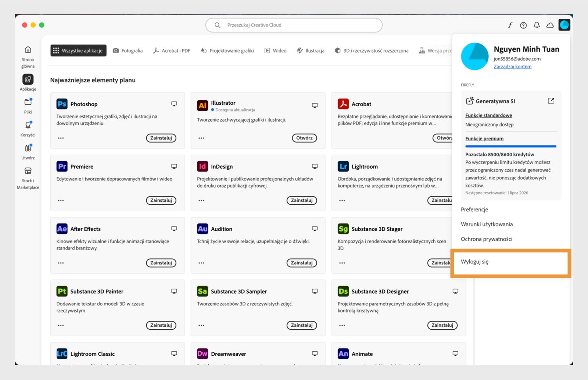Click the Funkcje premium link
The image size is (588, 380).
tap(484, 139)
